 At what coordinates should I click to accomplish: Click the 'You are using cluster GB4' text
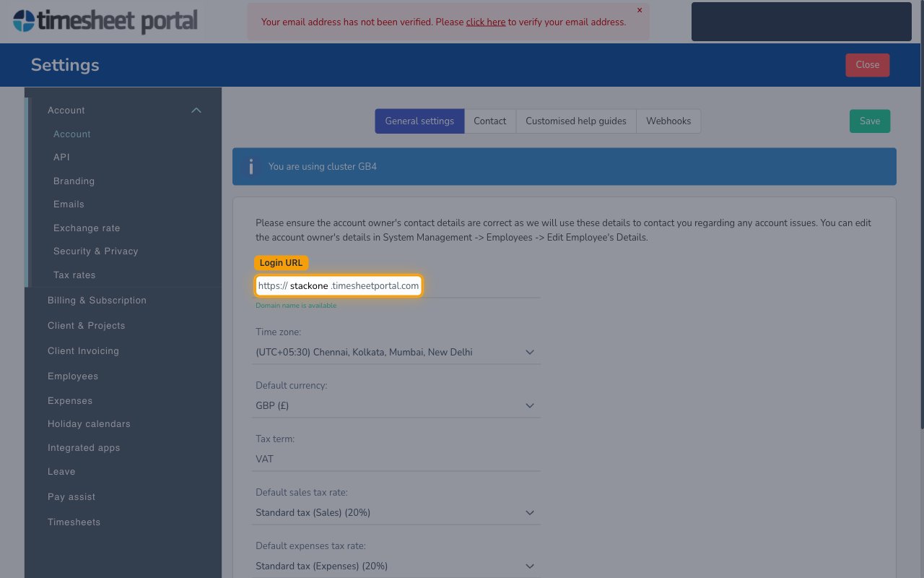(x=323, y=167)
